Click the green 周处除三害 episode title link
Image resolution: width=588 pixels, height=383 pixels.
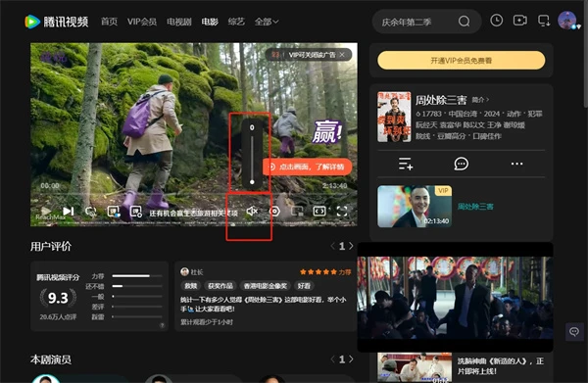pyautogui.click(x=475, y=206)
